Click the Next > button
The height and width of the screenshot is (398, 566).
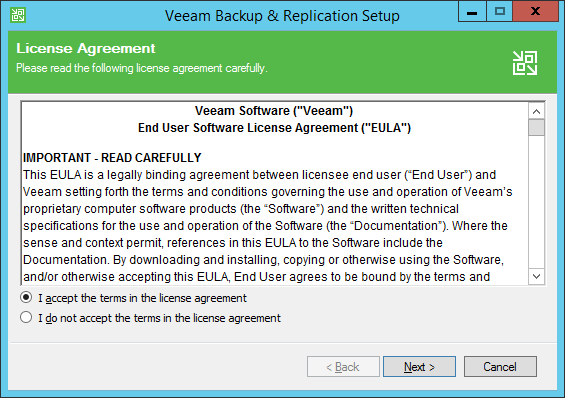click(x=419, y=367)
